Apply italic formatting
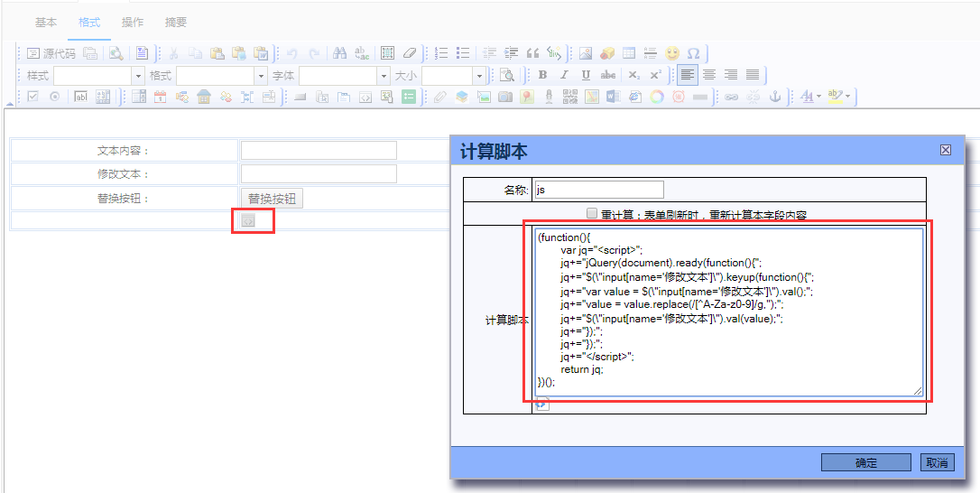 tap(564, 75)
